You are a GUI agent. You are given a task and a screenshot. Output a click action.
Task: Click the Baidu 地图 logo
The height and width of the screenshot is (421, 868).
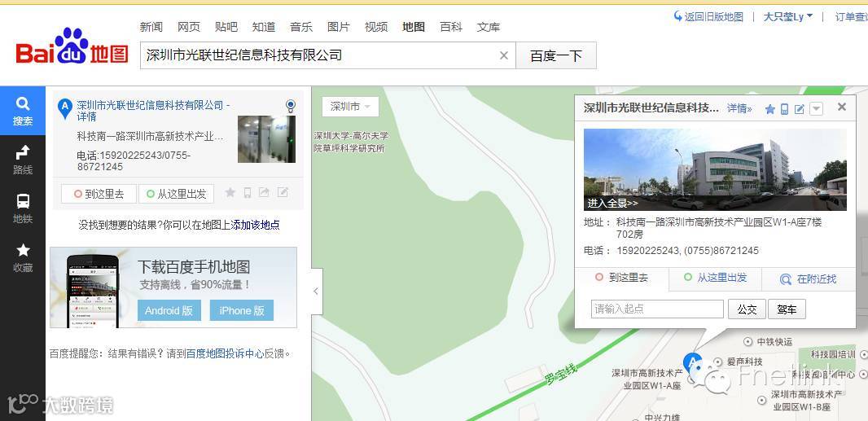click(72, 46)
